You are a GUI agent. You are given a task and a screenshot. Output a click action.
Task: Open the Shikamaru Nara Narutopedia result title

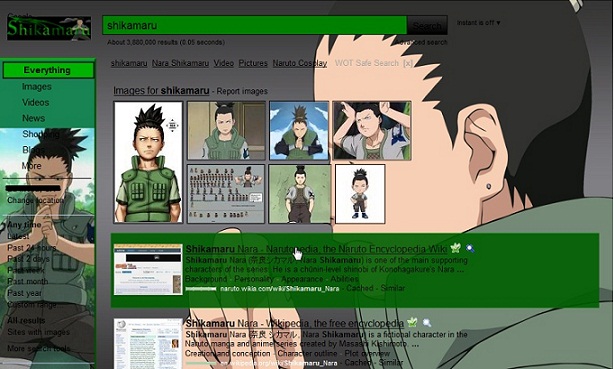point(316,249)
